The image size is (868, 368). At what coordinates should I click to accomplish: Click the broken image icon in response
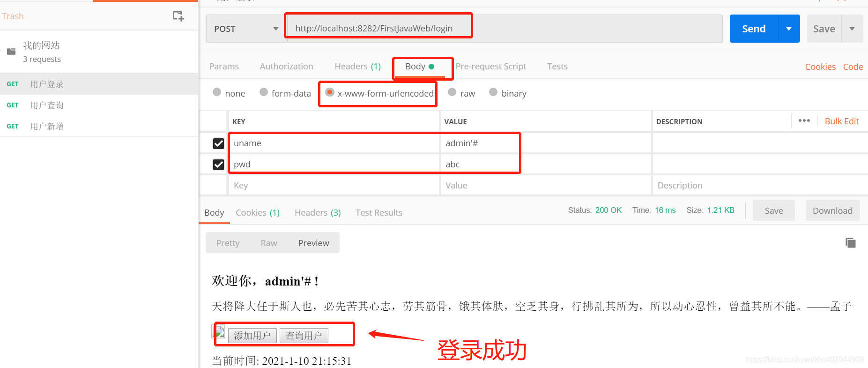pos(219,331)
